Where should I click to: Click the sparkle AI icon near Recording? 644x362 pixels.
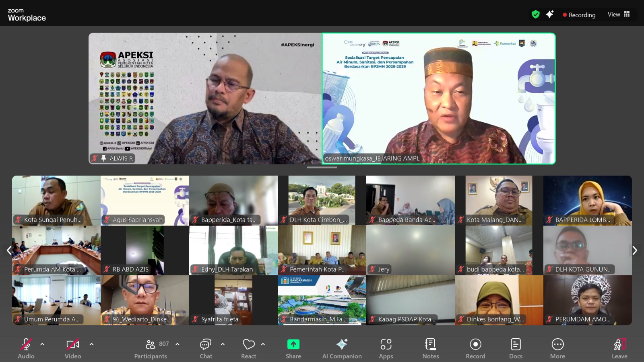click(549, 14)
